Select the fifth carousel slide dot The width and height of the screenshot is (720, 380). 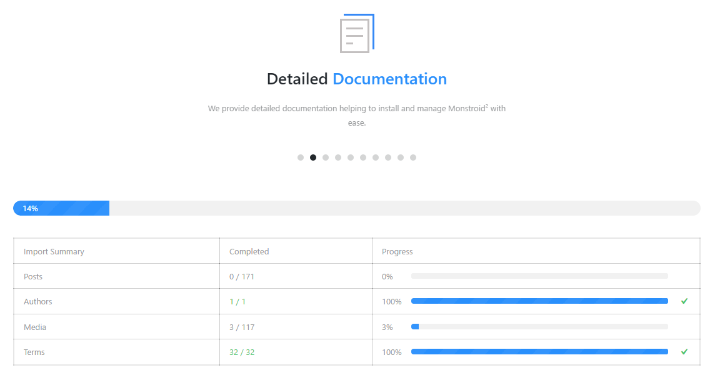click(350, 157)
